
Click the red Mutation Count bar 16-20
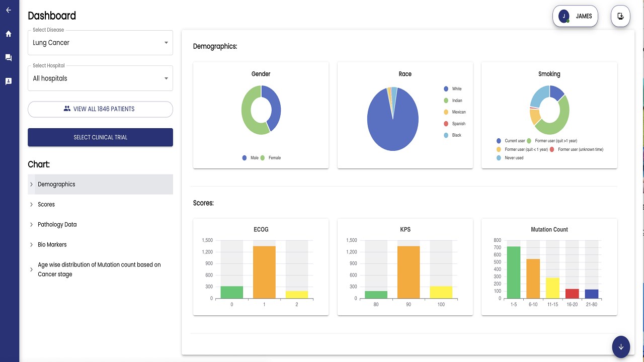(x=572, y=294)
